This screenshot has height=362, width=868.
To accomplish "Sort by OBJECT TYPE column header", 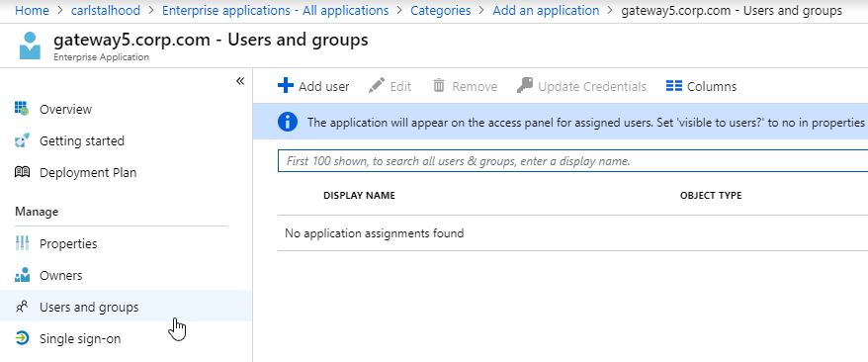I will [711, 196].
